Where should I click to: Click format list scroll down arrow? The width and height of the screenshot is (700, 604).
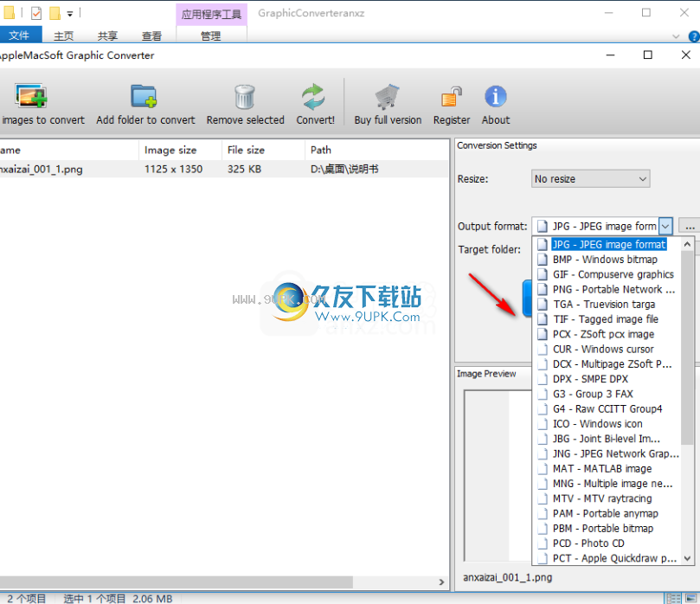click(x=687, y=558)
